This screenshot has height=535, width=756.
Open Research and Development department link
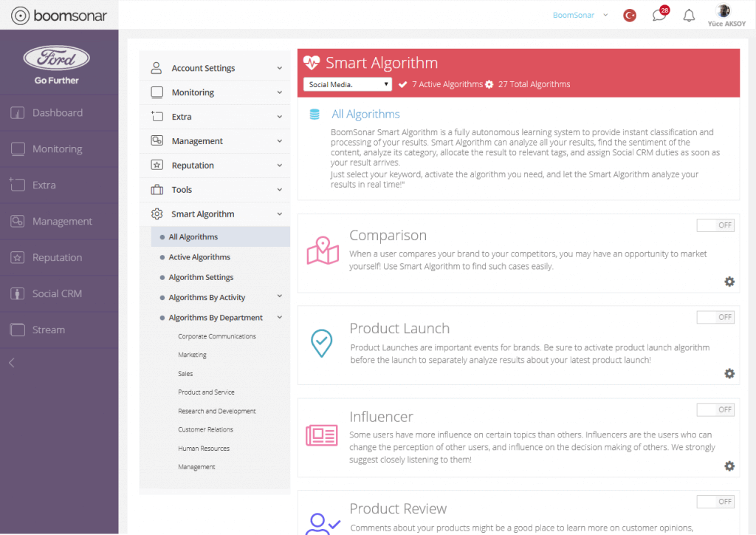217,411
